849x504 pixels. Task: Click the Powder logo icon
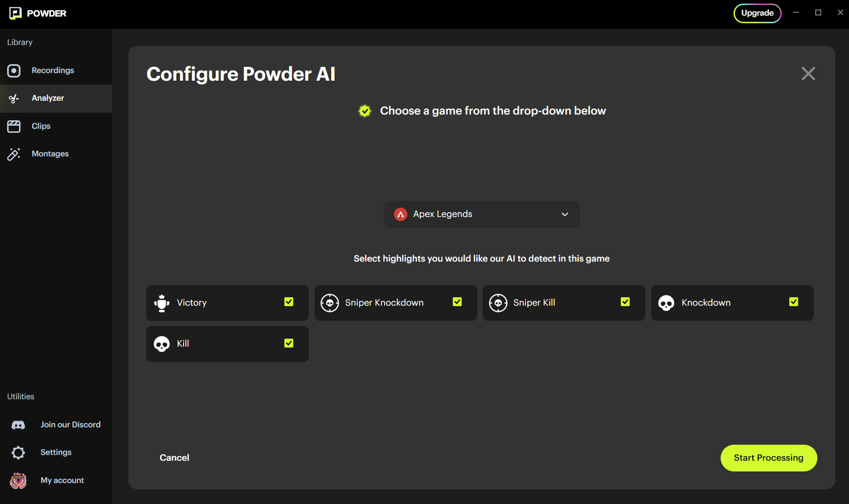coord(15,13)
